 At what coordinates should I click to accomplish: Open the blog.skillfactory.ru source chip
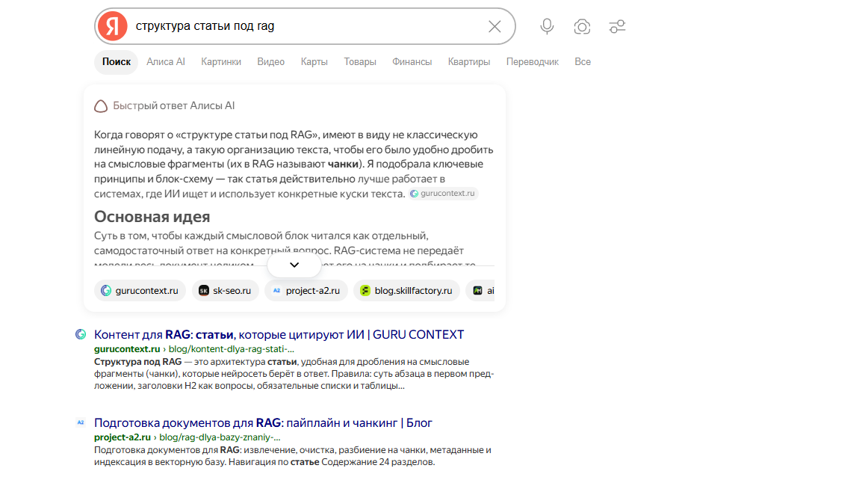(406, 290)
